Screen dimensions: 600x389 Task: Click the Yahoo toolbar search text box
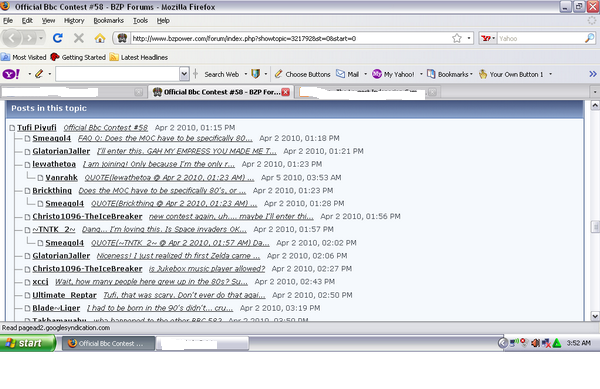coord(118,74)
